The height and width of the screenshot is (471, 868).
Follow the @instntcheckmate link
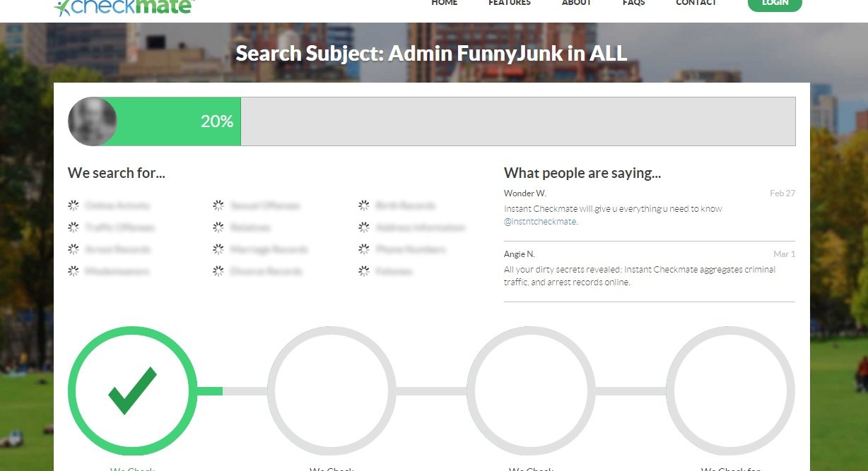click(x=540, y=222)
